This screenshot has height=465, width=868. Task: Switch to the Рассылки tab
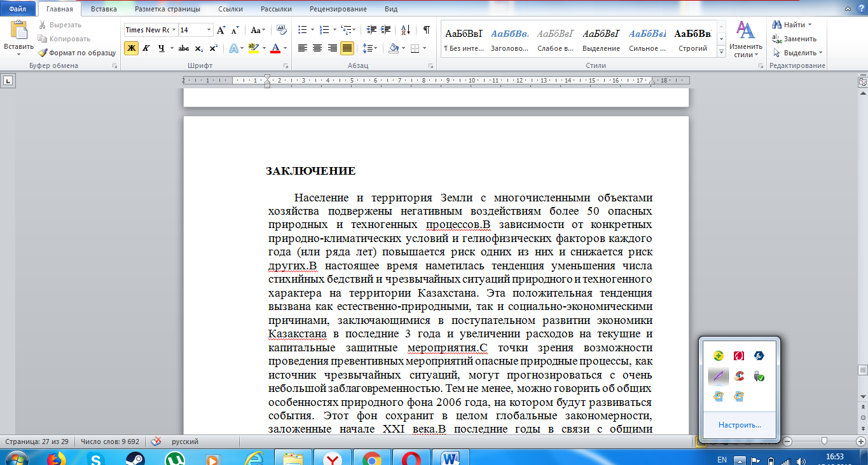coord(277,10)
